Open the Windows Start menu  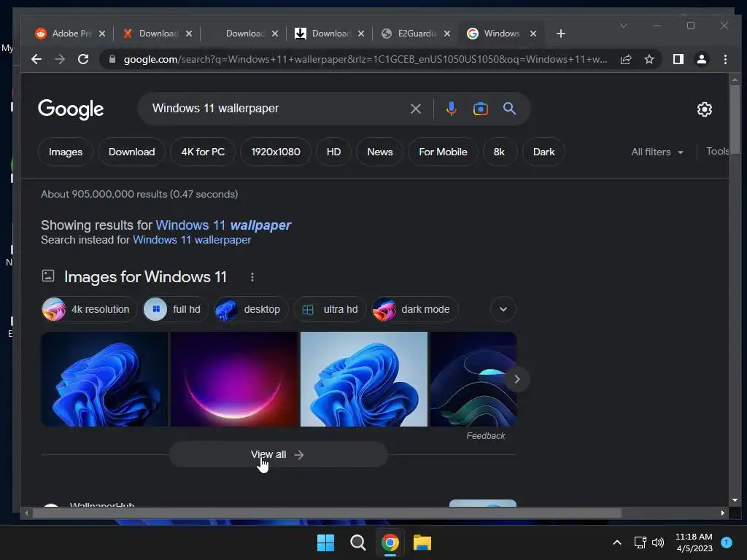coord(326,542)
